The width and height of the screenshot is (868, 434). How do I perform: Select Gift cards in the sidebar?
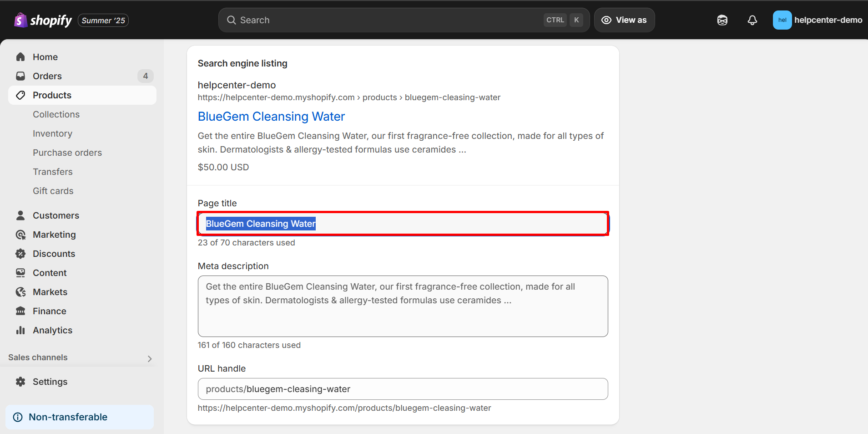tap(53, 191)
